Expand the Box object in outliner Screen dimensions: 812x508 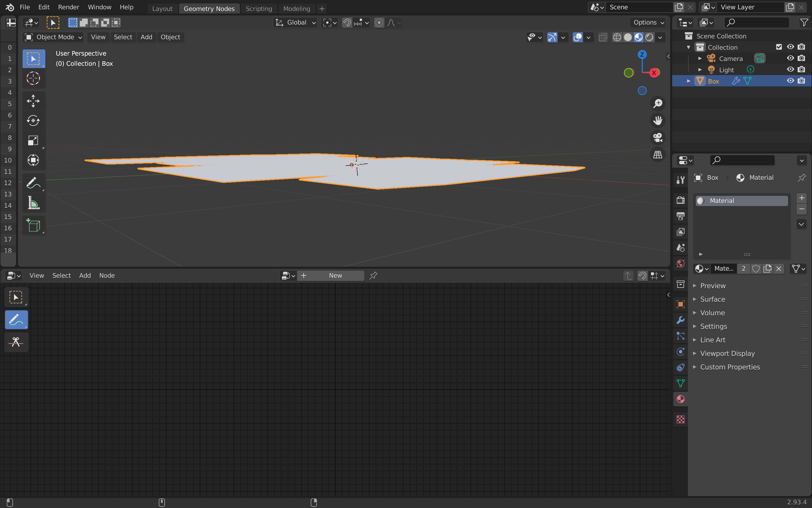pyautogui.click(x=689, y=81)
